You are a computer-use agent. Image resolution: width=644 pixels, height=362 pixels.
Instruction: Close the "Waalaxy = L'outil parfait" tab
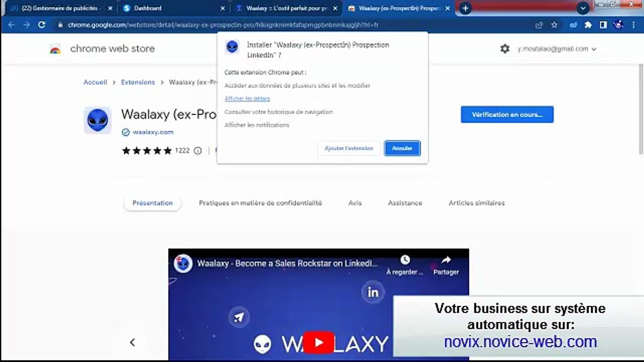[x=335, y=9]
